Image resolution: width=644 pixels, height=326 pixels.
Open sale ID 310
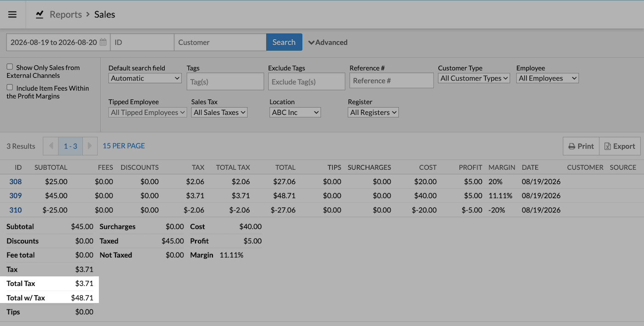point(16,210)
